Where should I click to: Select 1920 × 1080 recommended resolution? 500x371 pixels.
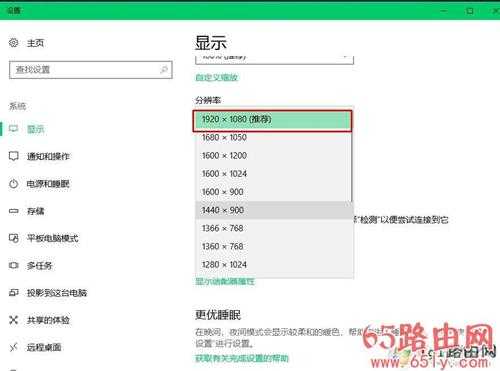point(272,120)
